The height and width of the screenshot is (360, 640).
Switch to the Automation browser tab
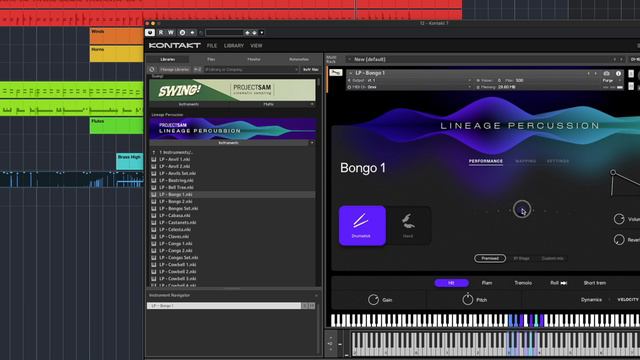299,60
